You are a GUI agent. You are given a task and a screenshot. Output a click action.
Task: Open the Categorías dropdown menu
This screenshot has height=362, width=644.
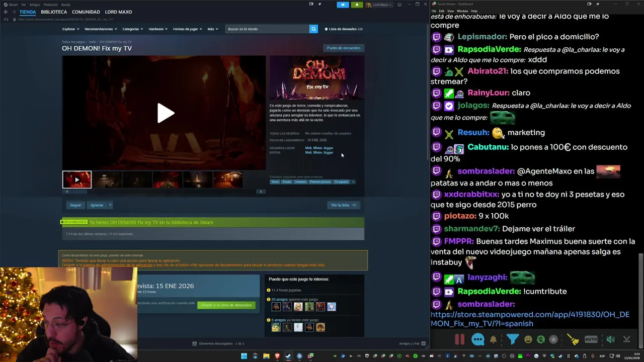[x=133, y=29]
